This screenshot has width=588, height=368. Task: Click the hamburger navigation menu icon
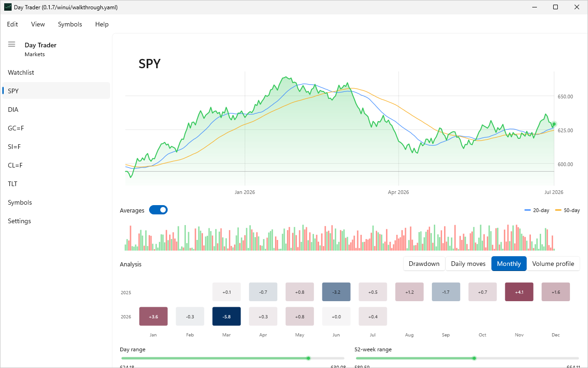click(12, 45)
